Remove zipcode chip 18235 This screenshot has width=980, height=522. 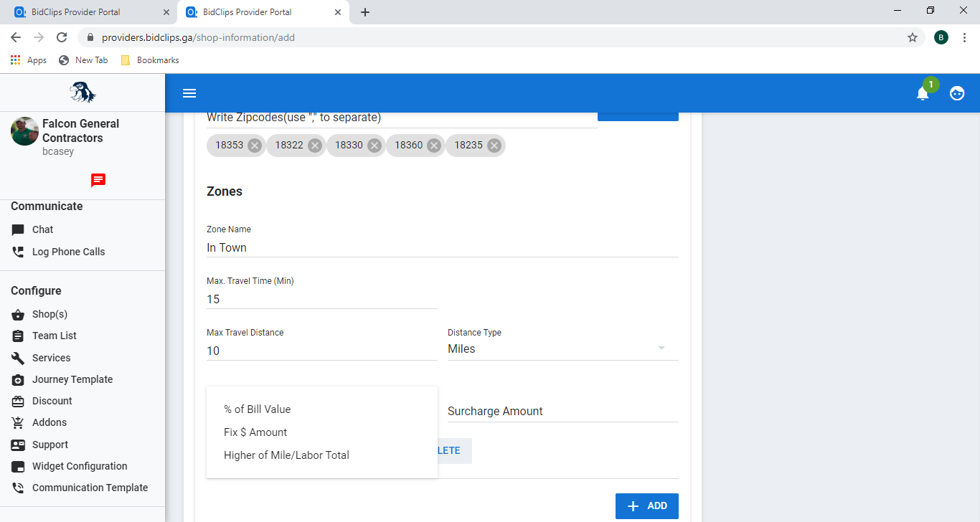tap(494, 146)
